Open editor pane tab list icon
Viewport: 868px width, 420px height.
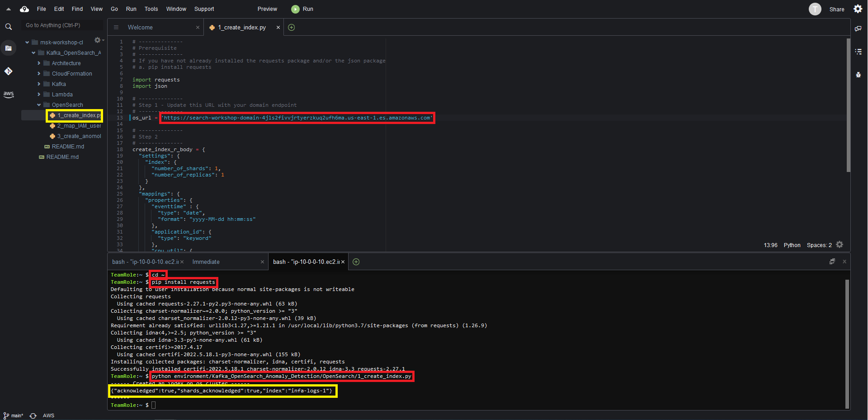[x=116, y=28]
